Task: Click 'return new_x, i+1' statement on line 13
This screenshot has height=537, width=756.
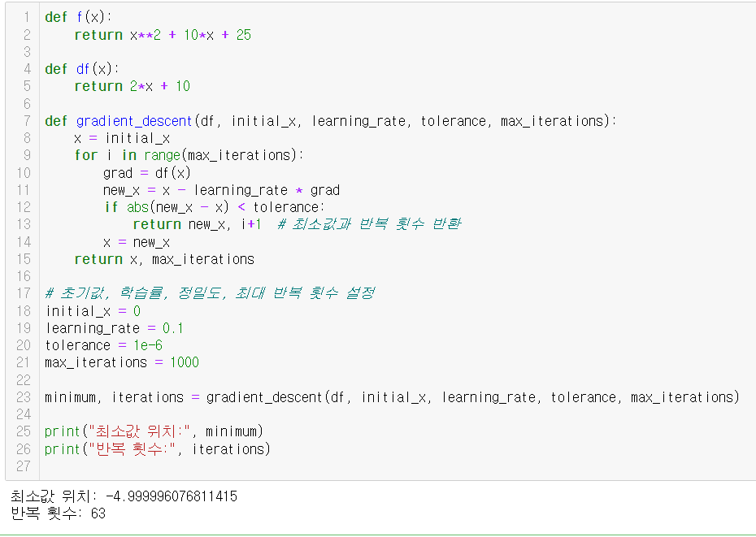Action: coord(198,225)
